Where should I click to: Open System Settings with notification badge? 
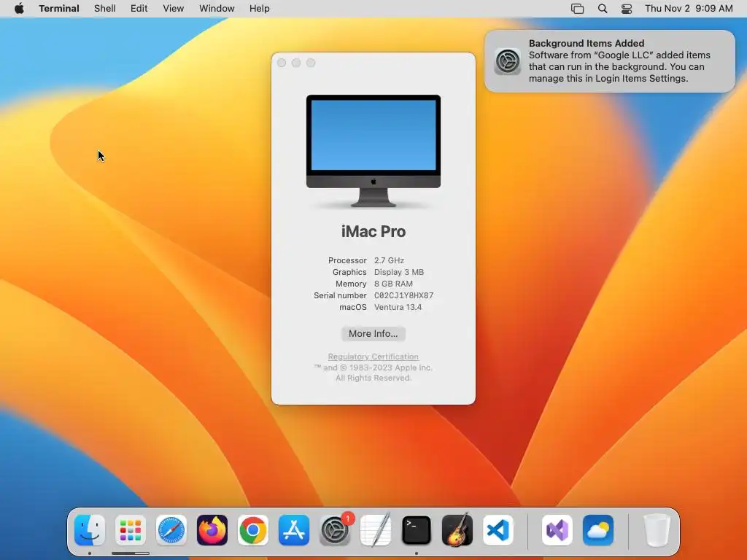[335, 530]
